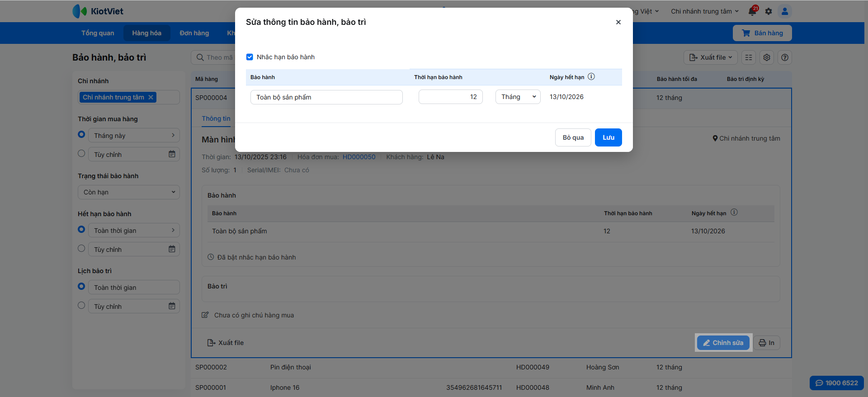Open the Tổng quan menu
The width and height of the screenshot is (868, 397).
click(x=98, y=33)
